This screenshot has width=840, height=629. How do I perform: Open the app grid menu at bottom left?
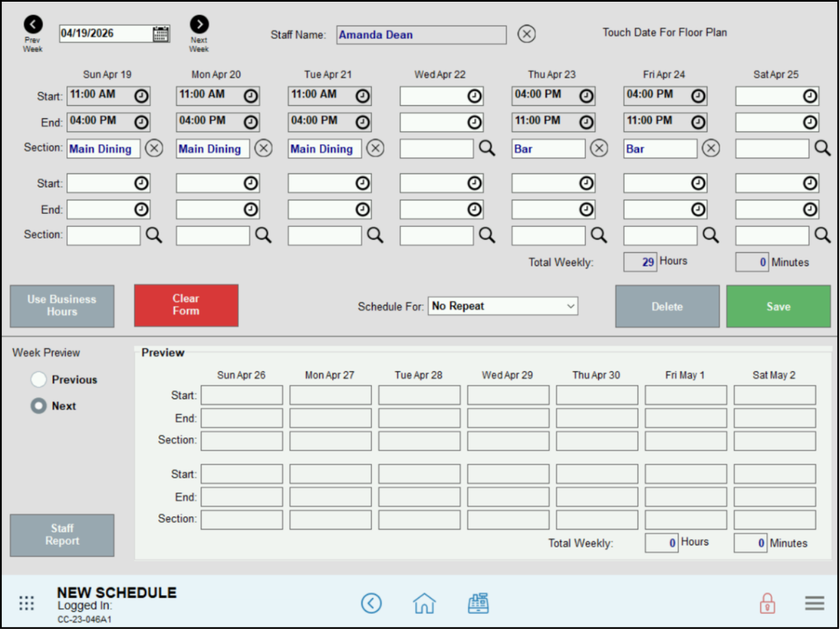pos(26,603)
